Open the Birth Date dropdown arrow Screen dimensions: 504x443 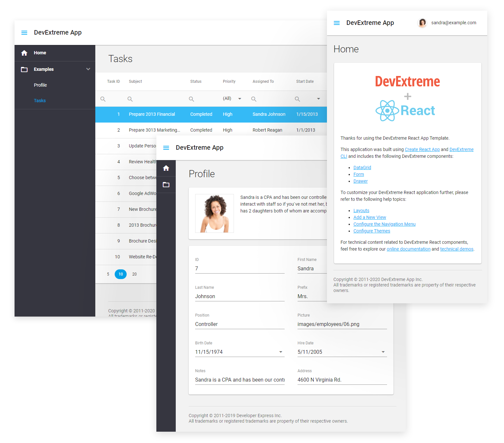point(281,352)
